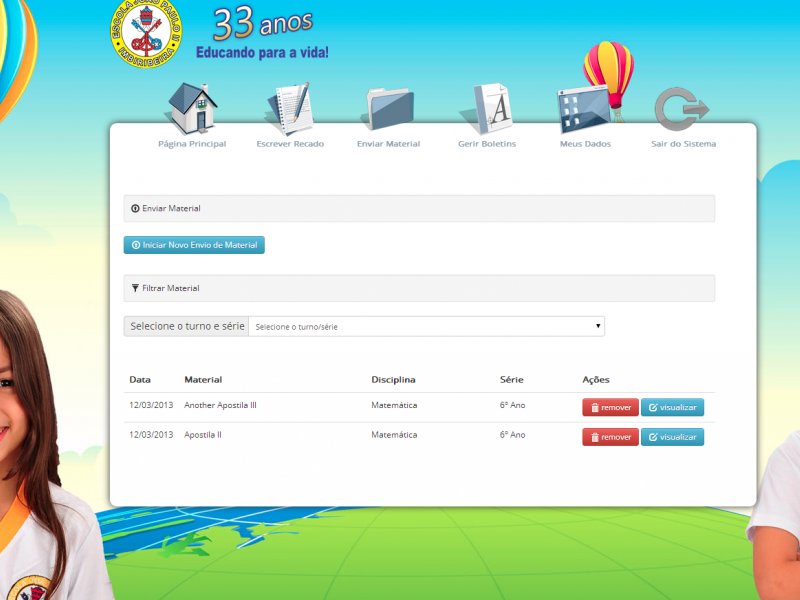Open the Enviar Material folder icon

(x=388, y=109)
